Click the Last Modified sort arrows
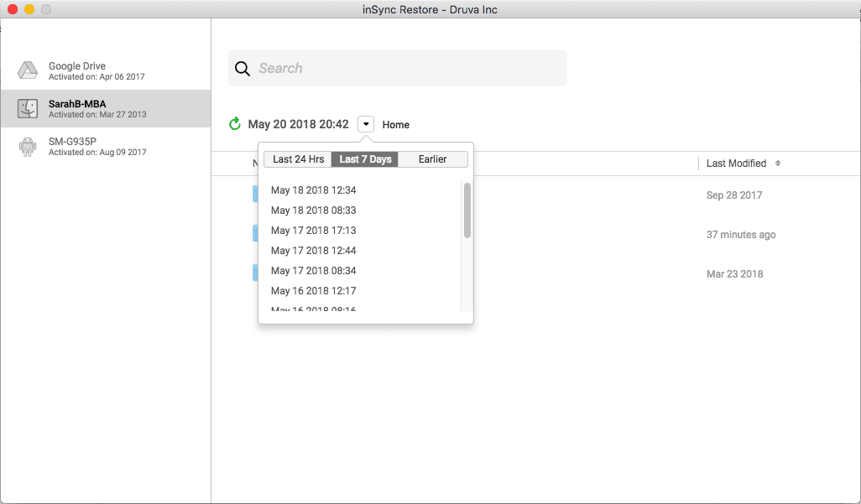This screenshot has width=861, height=504. tap(778, 164)
